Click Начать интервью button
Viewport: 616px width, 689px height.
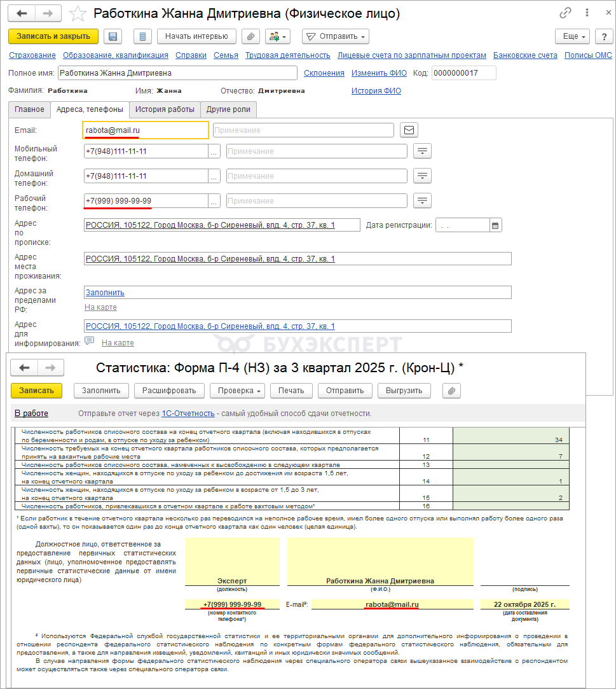196,36
